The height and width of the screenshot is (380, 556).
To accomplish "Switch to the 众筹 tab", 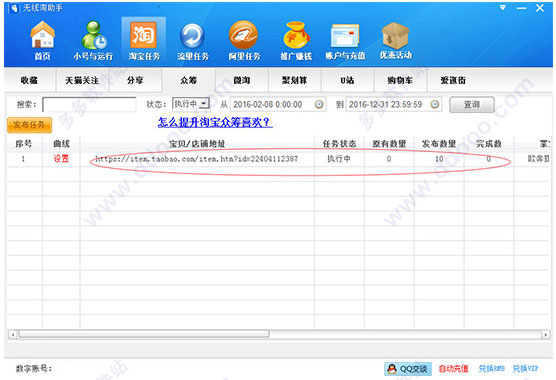I will pos(188,80).
